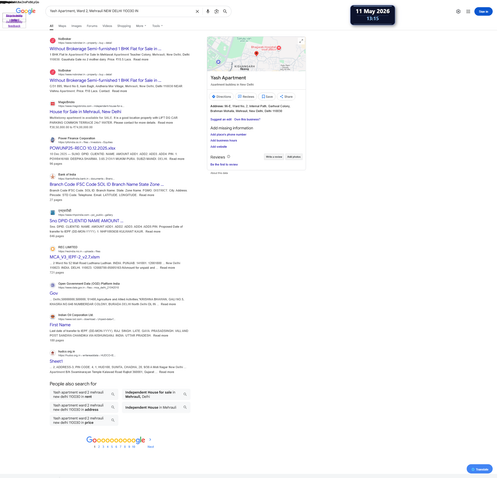Open 'House for Sale in Mehrauli, New Delhi' result
The image size is (500, 478).
86,112
